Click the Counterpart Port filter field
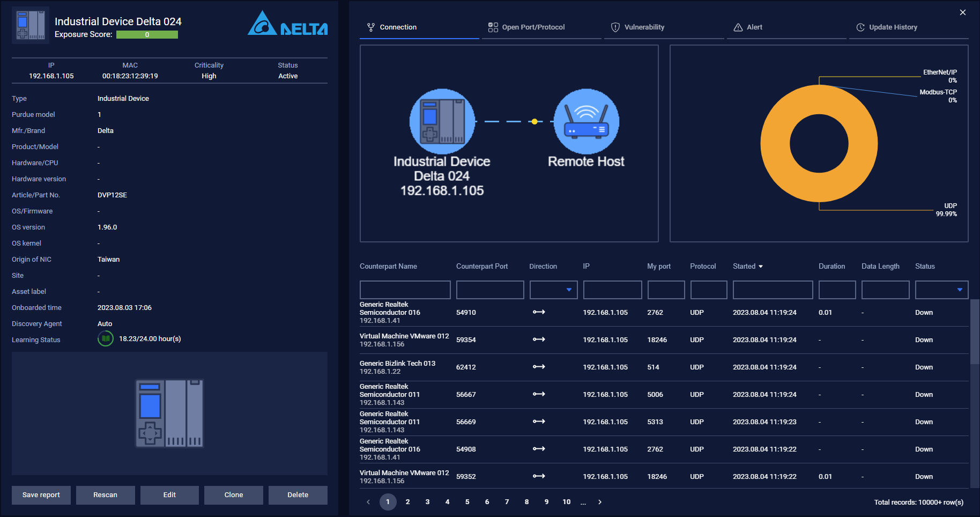Screen dimensions: 980x517 tap(490, 290)
